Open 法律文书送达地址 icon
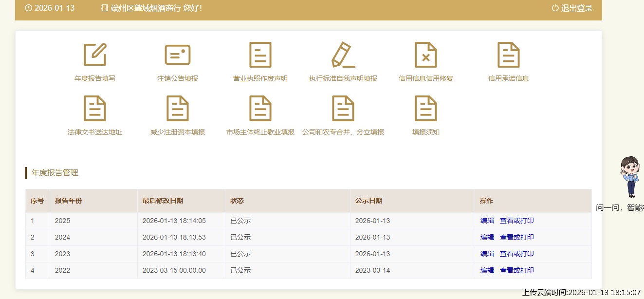The image size is (644, 299). click(95, 108)
